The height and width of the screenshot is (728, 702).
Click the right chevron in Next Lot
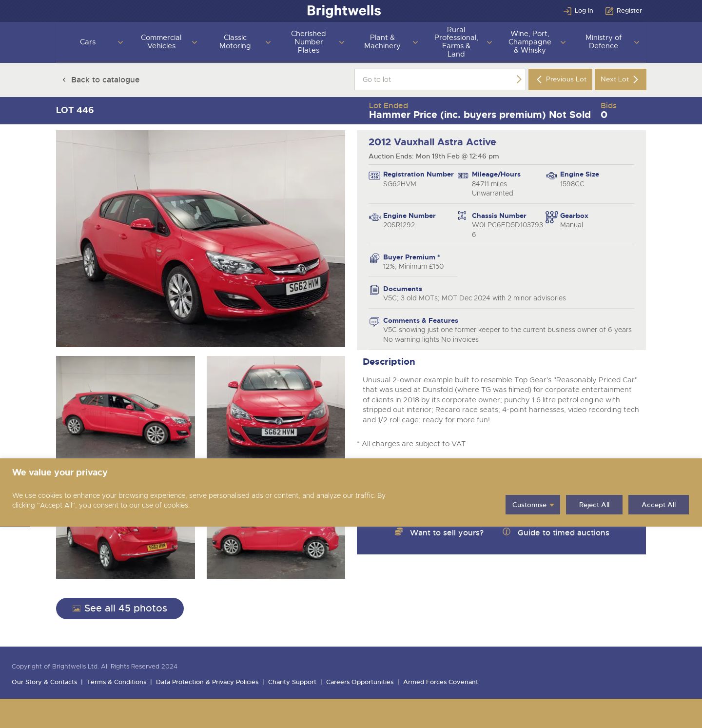pos(635,79)
